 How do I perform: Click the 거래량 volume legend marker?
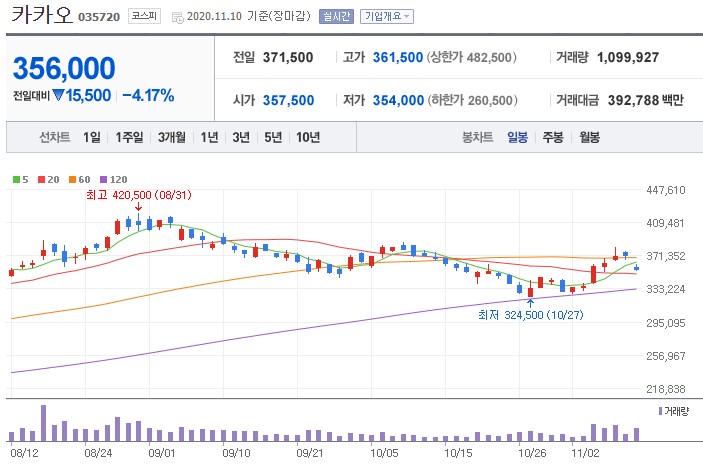660,411
